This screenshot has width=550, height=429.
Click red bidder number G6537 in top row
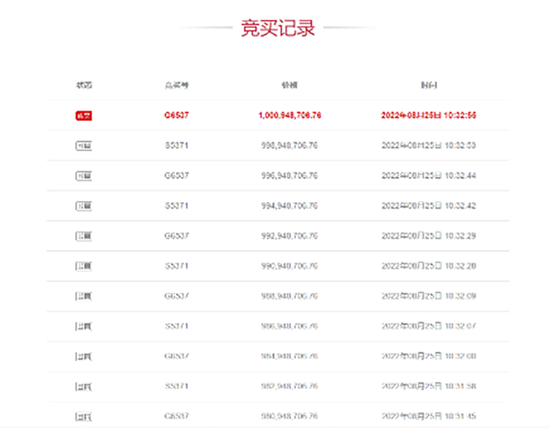click(x=176, y=115)
